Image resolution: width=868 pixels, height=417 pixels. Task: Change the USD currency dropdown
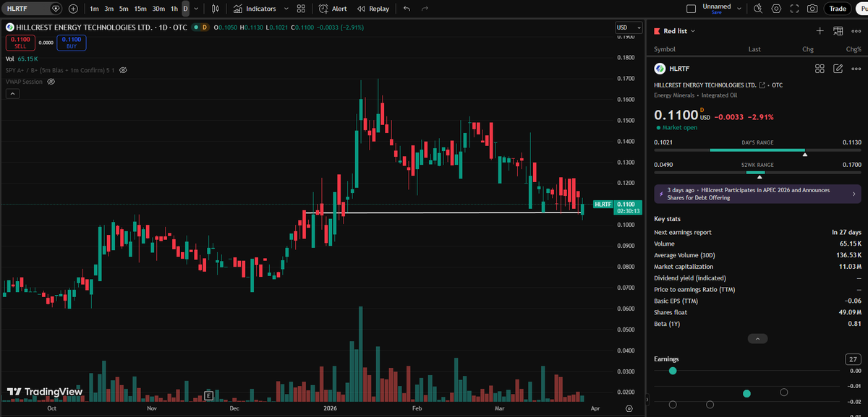click(628, 27)
